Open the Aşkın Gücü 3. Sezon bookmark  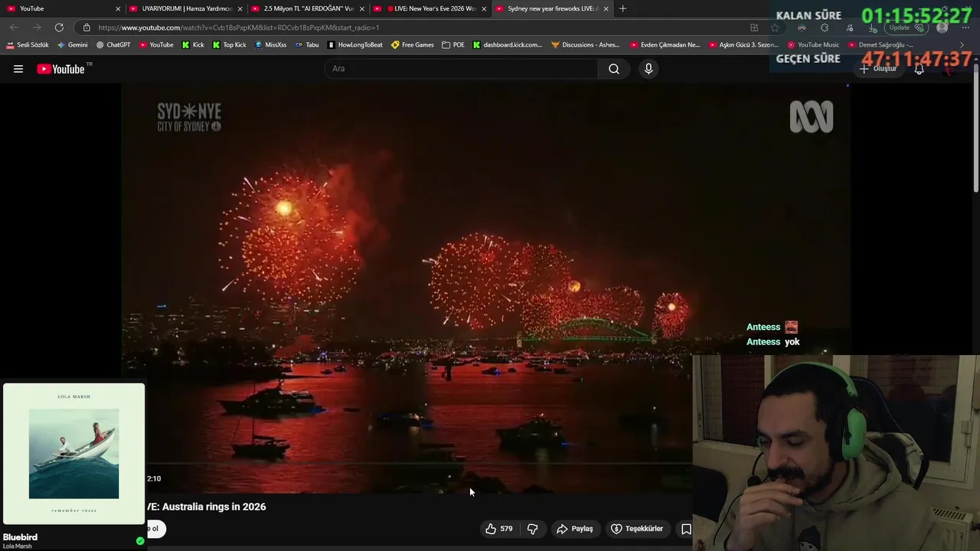(x=743, y=45)
